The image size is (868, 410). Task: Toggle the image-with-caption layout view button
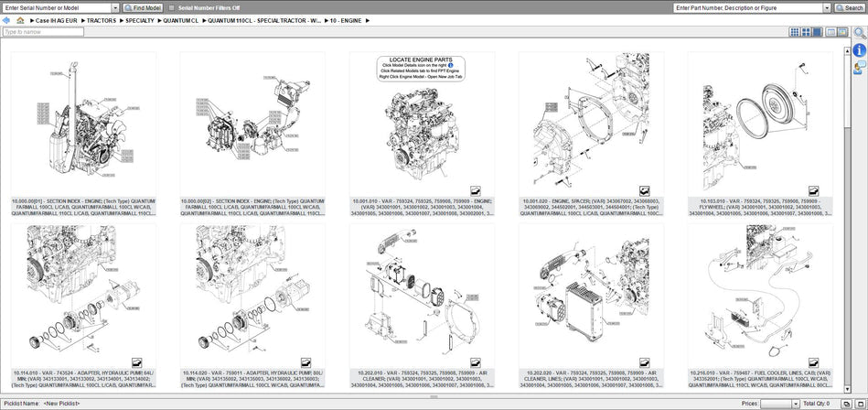pyautogui.click(x=843, y=32)
